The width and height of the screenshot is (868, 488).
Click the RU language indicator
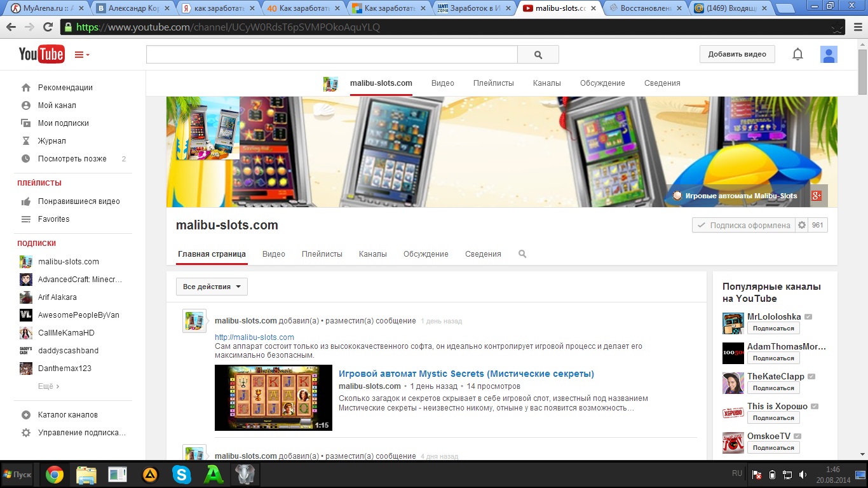click(737, 473)
